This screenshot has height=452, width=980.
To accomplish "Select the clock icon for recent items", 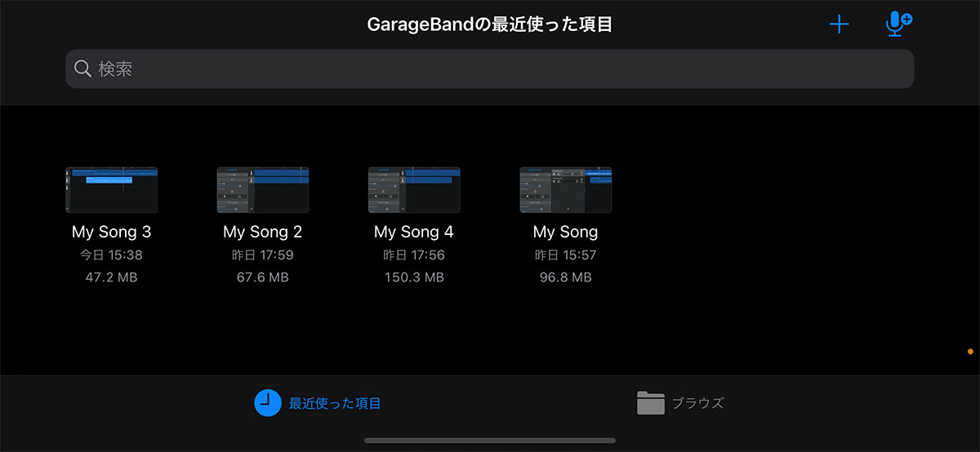I will [x=267, y=403].
